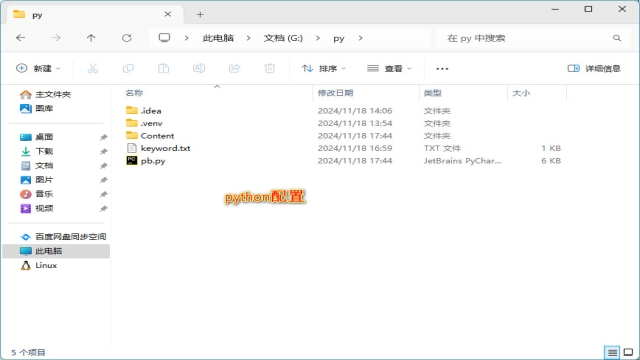Screen dimensions: 640x360
Task: Click the Rename icon in toolbar
Action: point(199,69)
